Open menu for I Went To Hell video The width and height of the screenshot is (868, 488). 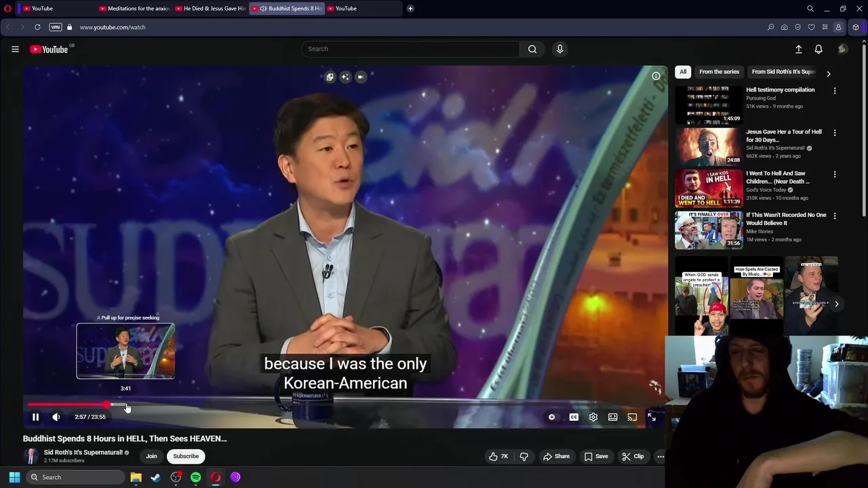coord(835,174)
